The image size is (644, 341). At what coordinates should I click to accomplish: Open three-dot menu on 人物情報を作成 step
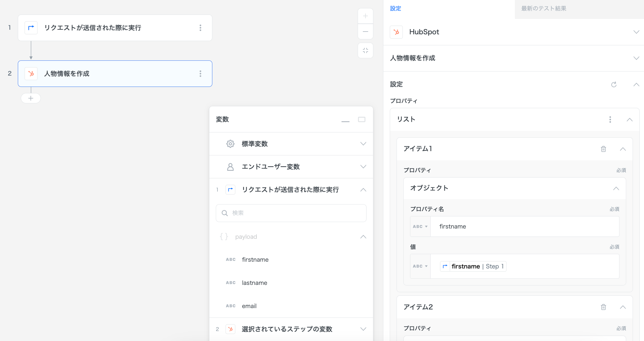point(200,74)
